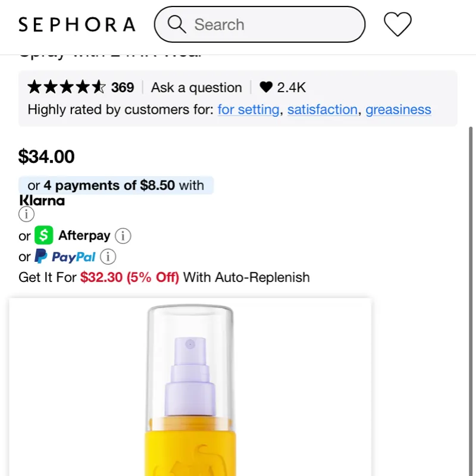Click the search magnifier icon
476x476 pixels.
[177, 24]
